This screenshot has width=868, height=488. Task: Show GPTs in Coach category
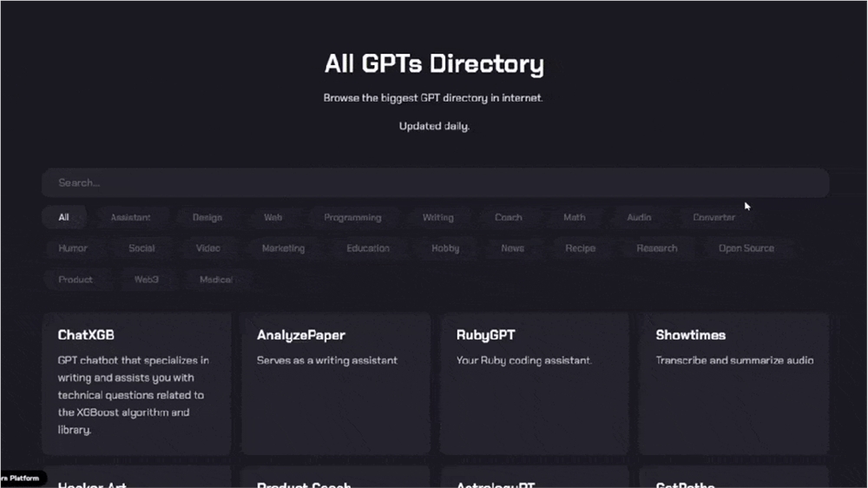[508, 217]
